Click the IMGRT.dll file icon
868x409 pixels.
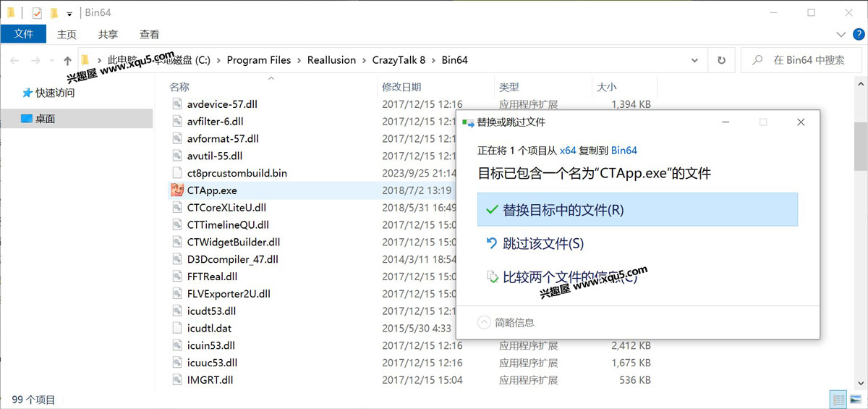(177, 379)
